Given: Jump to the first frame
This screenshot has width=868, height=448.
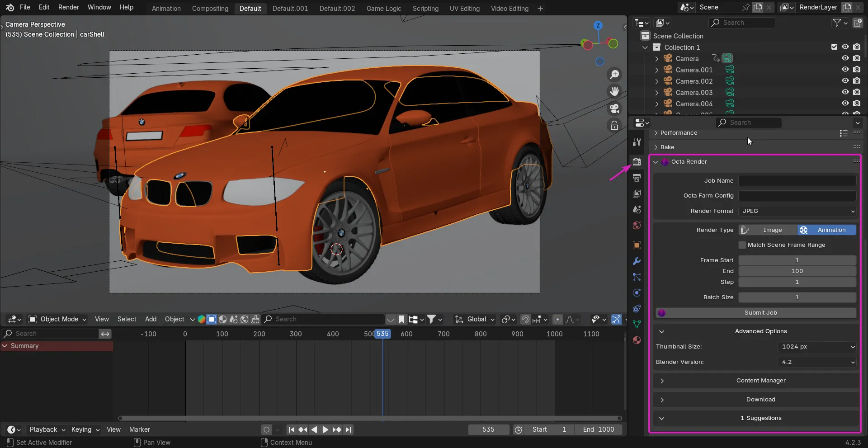Looking at the screenshot, I should [292, 429].
